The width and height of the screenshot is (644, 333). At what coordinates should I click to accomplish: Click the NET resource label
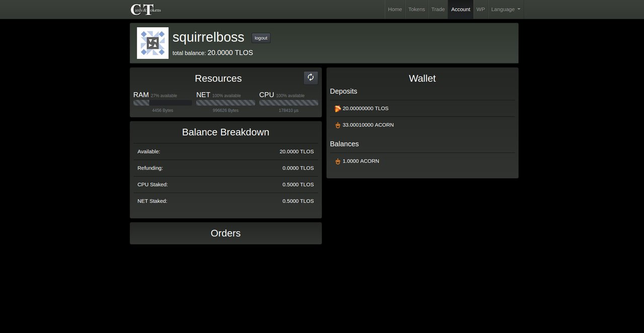[203, 95]
